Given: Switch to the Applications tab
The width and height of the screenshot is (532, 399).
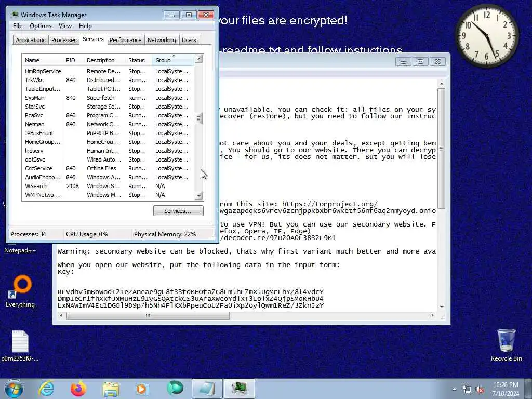Looking at the screenshot, I should 31,40.
